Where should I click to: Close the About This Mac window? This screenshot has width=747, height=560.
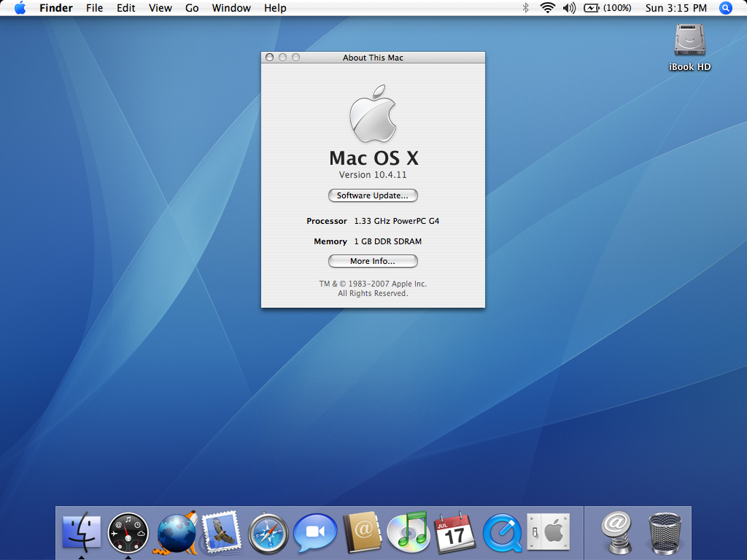pyautogui.click(x=270, y=57)
